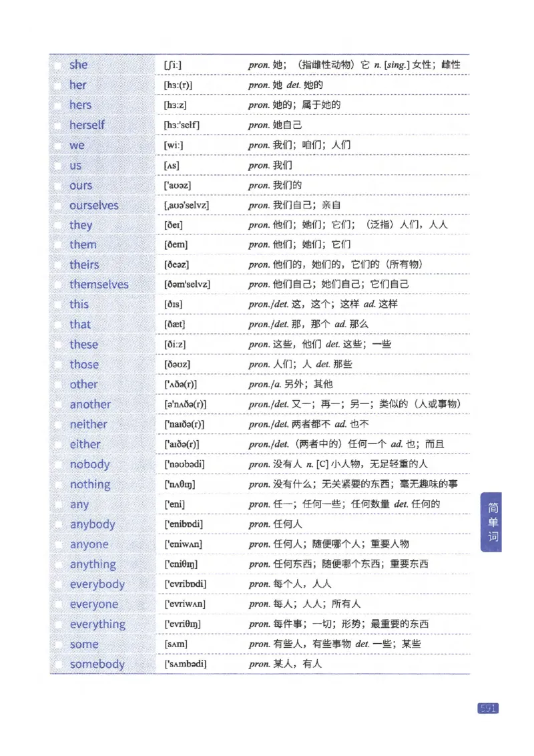
Task: Click the word "either"
Action: click(84, 445)
